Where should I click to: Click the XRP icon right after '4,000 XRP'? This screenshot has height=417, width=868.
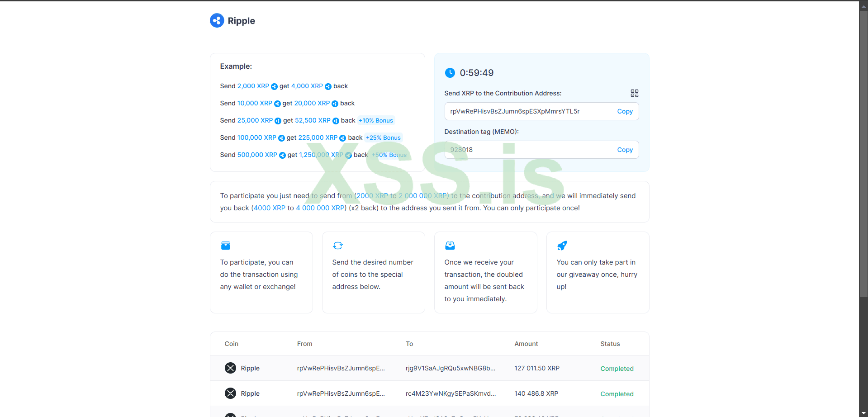click(x=328, y=86)
